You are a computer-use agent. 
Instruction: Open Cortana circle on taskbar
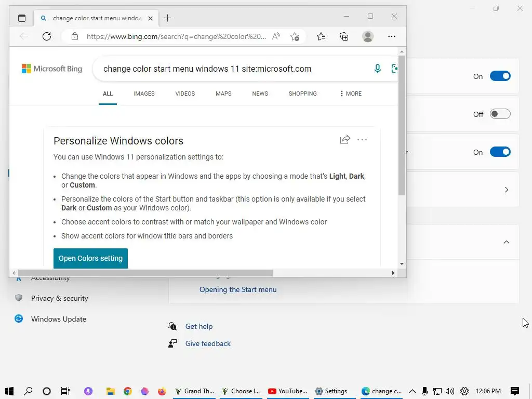pos(47,391)
